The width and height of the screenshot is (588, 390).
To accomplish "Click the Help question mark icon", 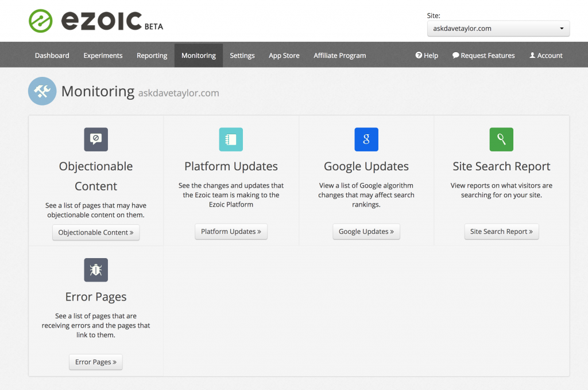I will click(419, 55).
